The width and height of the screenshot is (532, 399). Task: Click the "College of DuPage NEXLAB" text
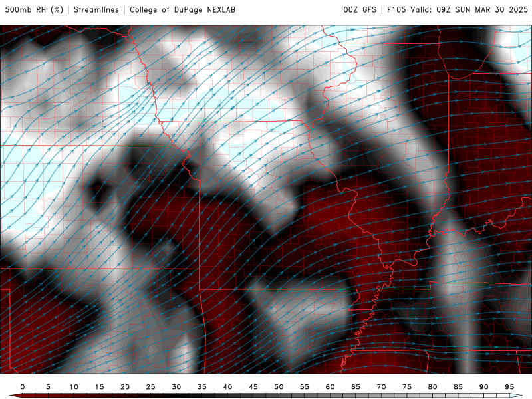[182, 9]
